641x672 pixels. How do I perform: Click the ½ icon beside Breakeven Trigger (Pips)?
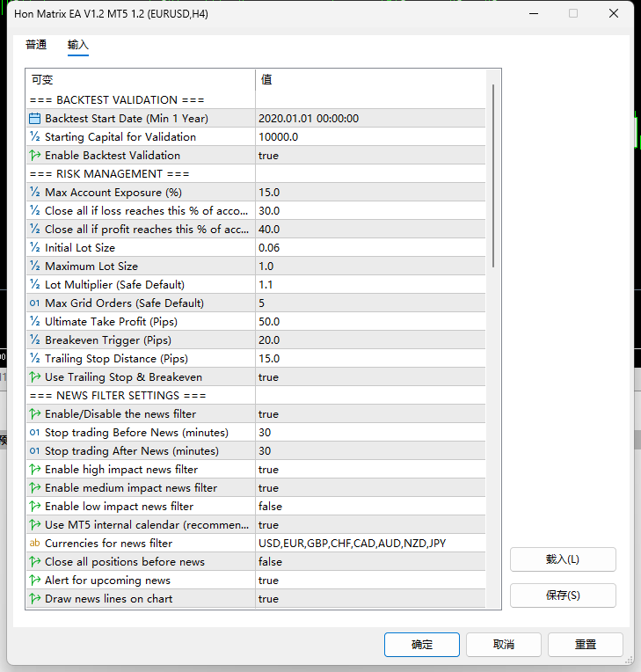click(34, 340)
